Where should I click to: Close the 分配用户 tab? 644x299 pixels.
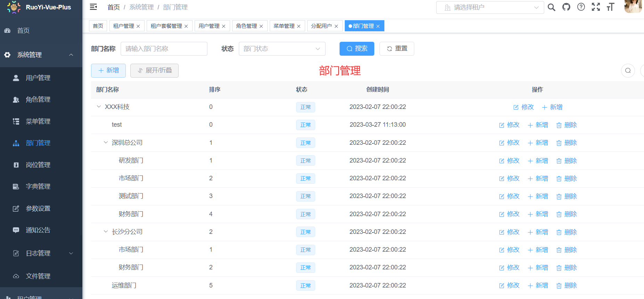(336, 26)
